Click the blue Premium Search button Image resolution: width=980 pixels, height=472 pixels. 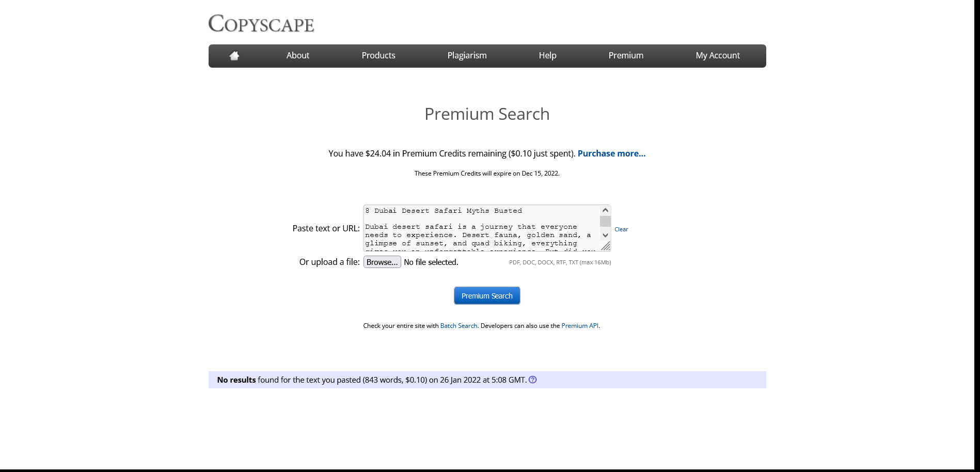click(x=487, y=296)
